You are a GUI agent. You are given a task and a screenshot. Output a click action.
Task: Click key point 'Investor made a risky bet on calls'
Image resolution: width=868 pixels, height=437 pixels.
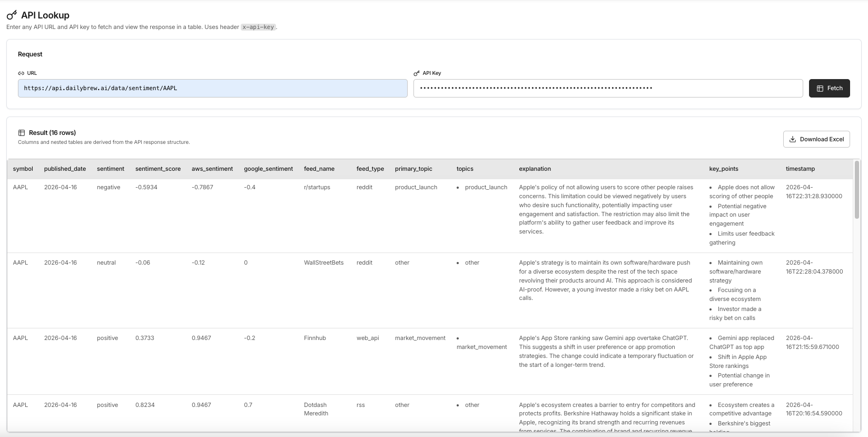pos(735,313)
